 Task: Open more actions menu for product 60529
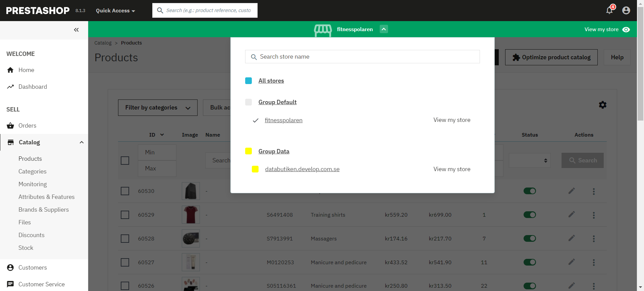click(x=594, y=215)
